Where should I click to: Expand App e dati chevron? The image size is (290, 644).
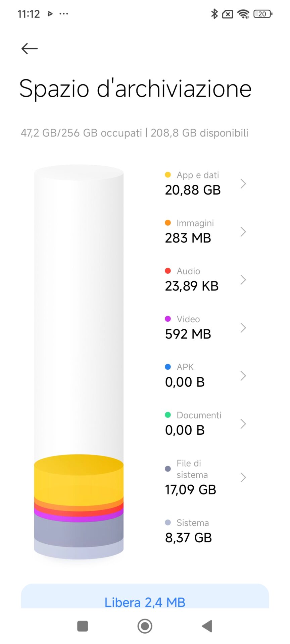[243, 183]
